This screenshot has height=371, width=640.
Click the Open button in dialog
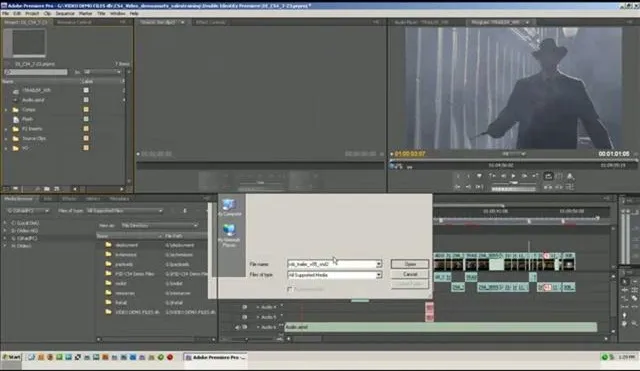click(x=410, y=264)
